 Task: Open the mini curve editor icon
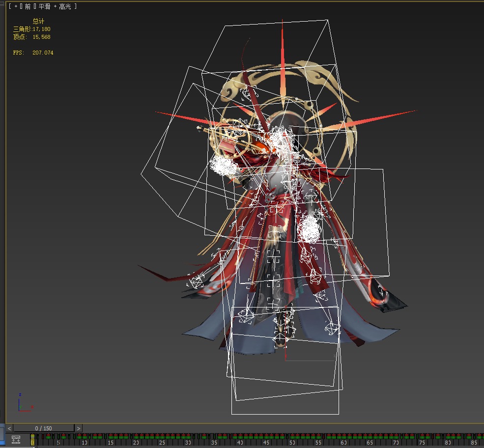point(16,439)
